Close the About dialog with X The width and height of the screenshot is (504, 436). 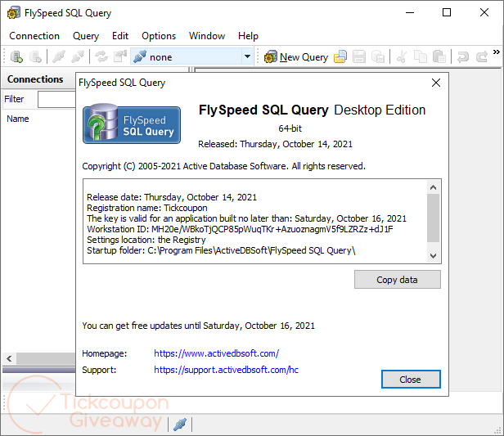click(436, 83)
